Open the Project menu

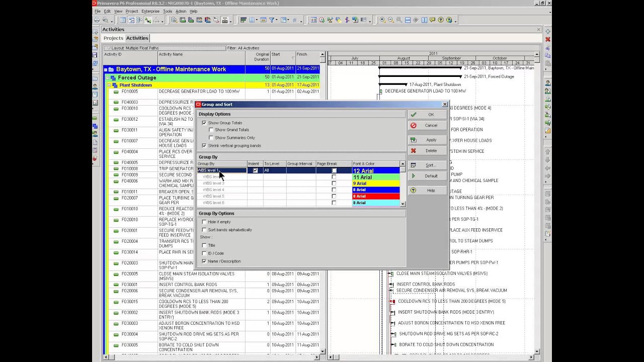(x=132, y=11)
